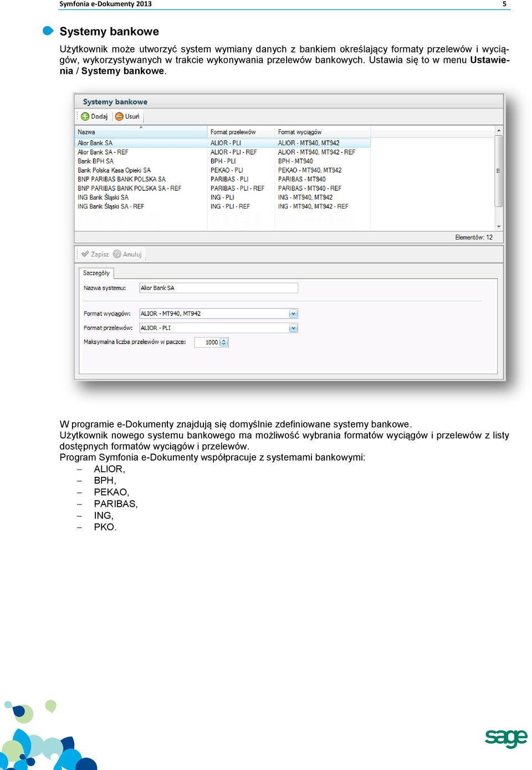Click the Usuń delete icon button
The width and height of the screenshot is (532, 770).
(x=127, y=116)
